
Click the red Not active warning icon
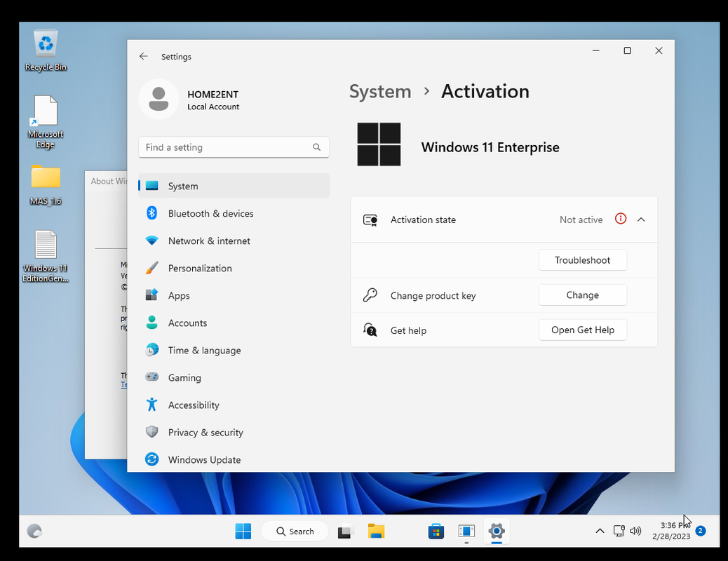pos(621,219)
